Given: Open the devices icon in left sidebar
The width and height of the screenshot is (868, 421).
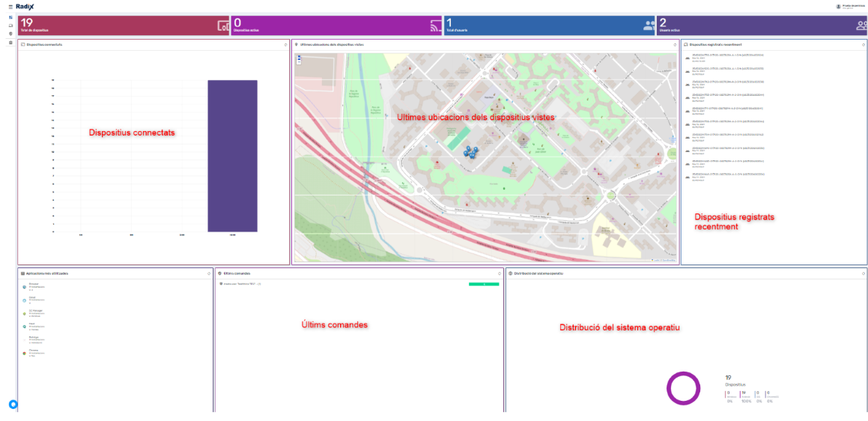Looking at the screenshot, I should point(10,25).
